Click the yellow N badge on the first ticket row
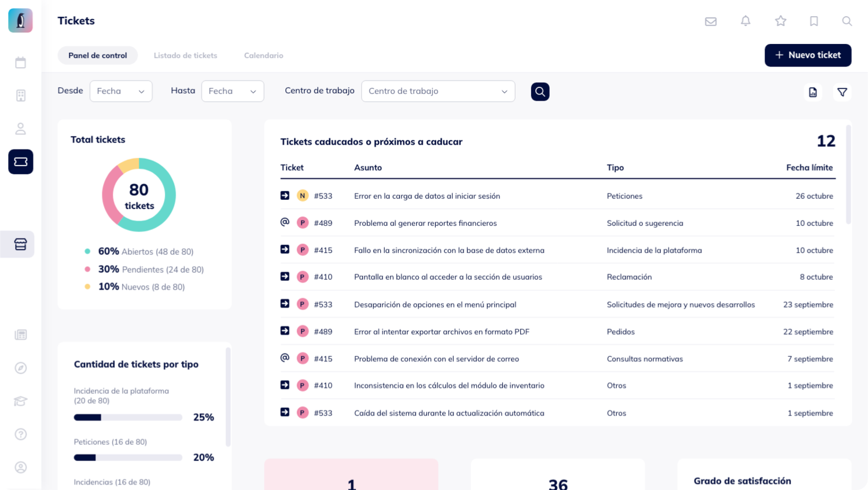868x490 pixels. click(x=303, y=196)
